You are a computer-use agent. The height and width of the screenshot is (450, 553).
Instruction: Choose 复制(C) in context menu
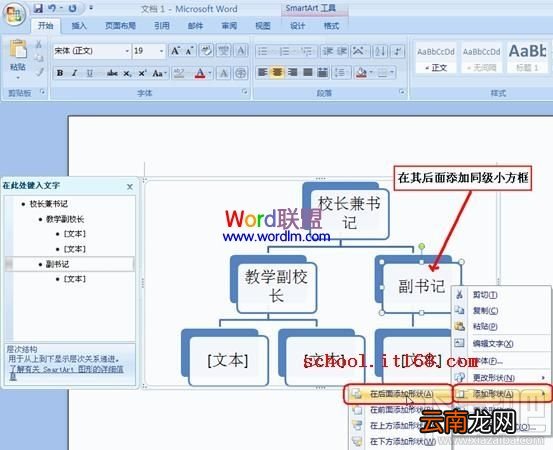coord(485,310)
